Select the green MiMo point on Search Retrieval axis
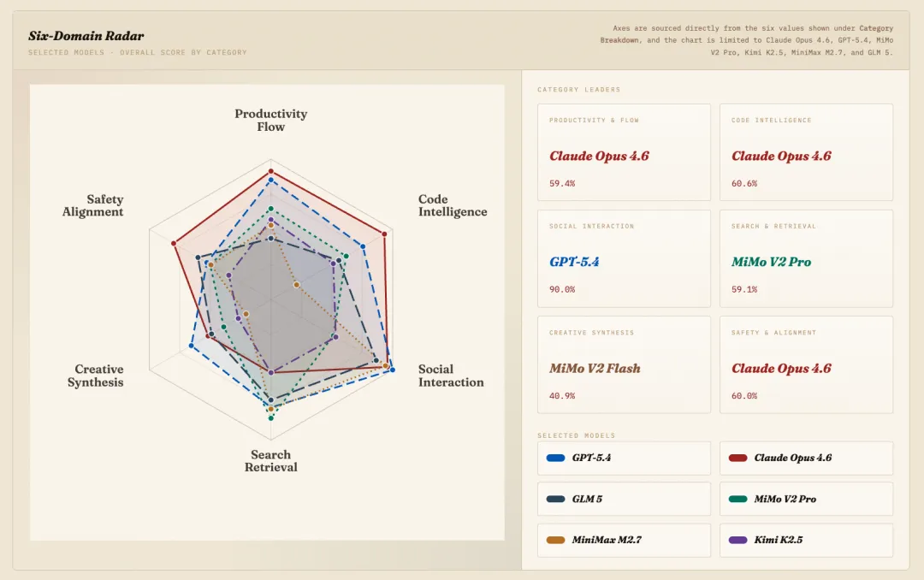This screenshot has width=924, height=580. (x=271, y=418)
